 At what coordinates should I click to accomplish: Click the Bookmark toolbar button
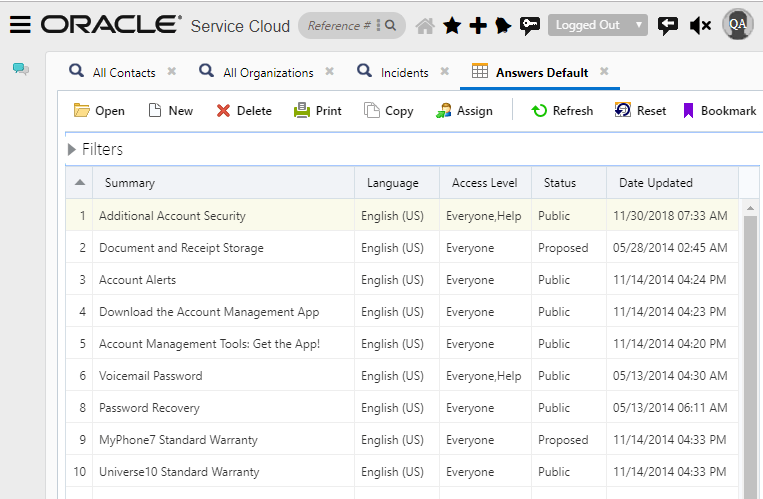tap(720, 111)
